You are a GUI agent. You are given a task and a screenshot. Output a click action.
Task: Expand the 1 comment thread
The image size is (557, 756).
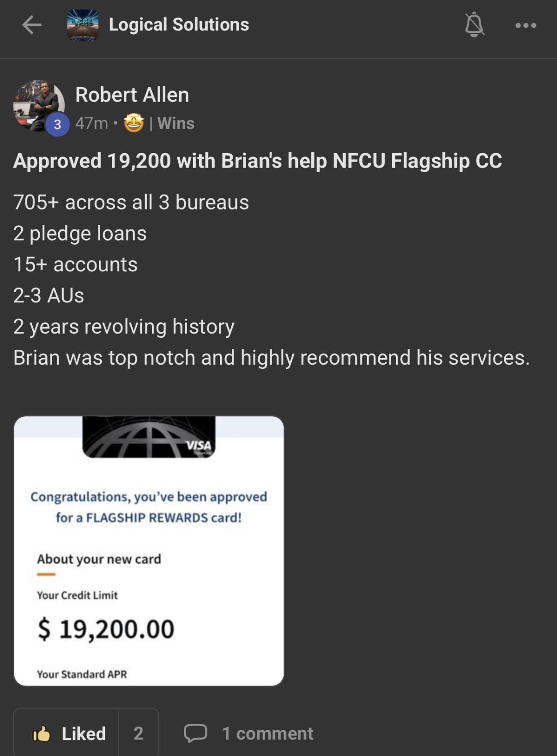tap(267, 733)
